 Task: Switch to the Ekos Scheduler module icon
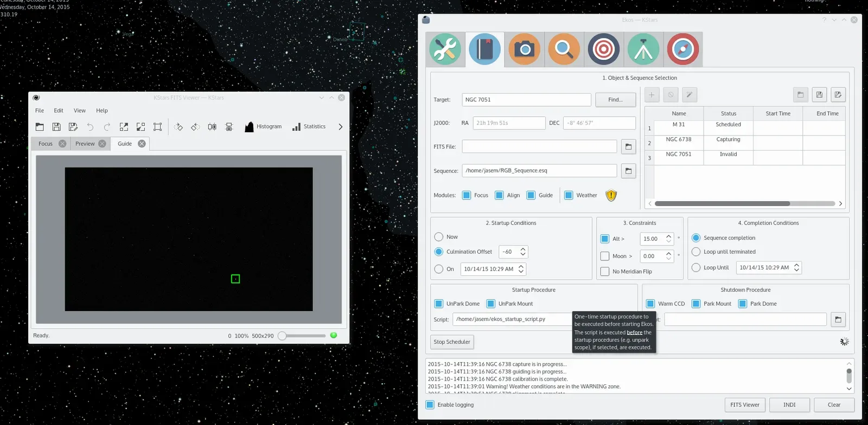[x=485, y=49]
